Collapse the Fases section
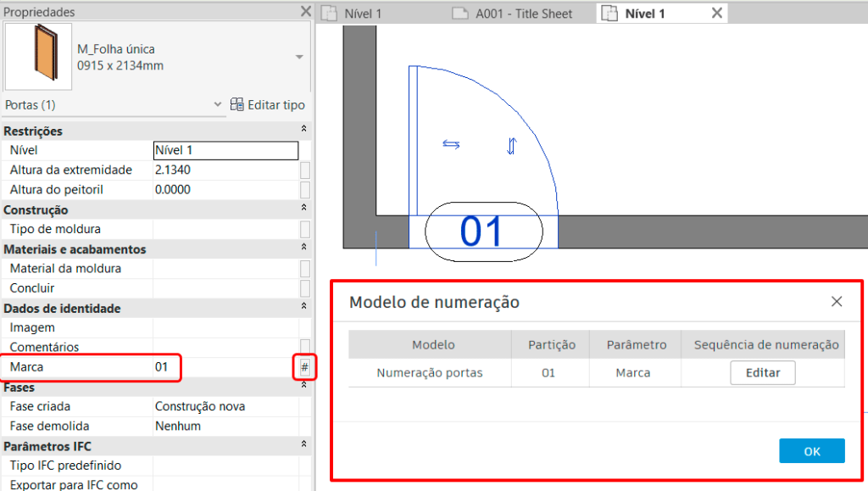868x491 pixels. pos(303,387)
